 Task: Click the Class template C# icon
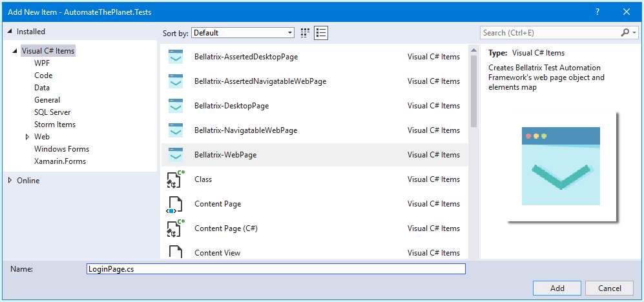[x=176, y=179]
